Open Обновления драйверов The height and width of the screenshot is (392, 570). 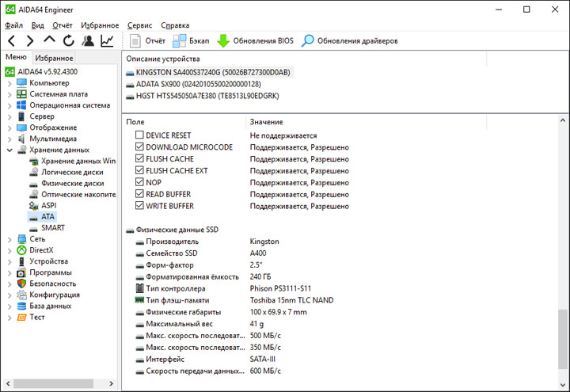point(350,40)
